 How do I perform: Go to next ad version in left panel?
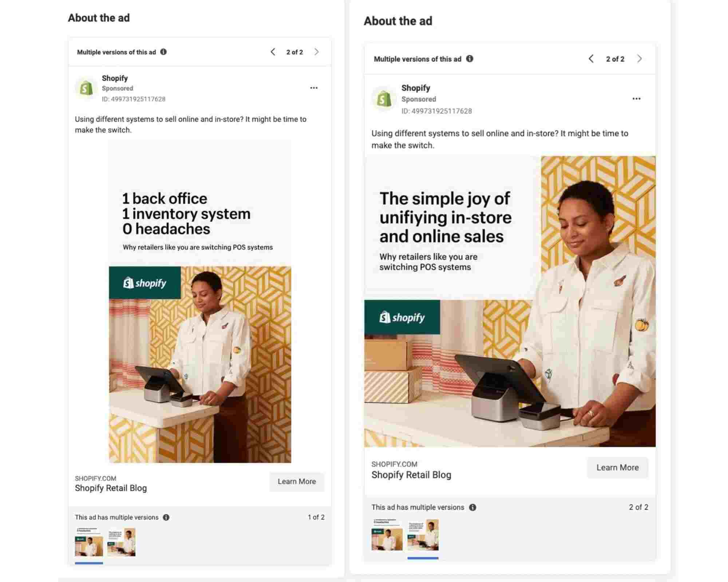tap(316, 52)
